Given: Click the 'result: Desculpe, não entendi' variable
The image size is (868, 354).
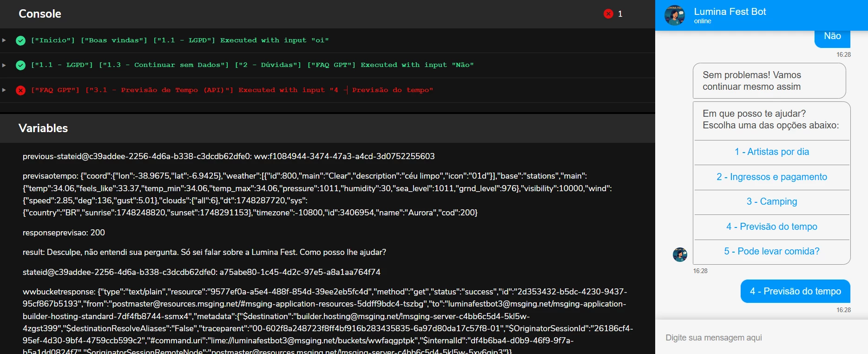Looking at the screenshot, I should click(x=204, y=252).
